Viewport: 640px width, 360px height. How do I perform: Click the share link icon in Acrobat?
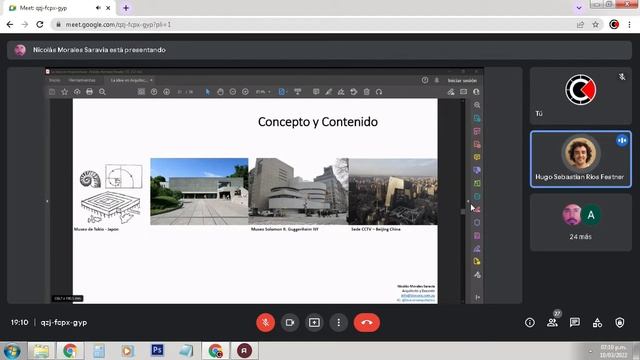click(x=451, y=92)
